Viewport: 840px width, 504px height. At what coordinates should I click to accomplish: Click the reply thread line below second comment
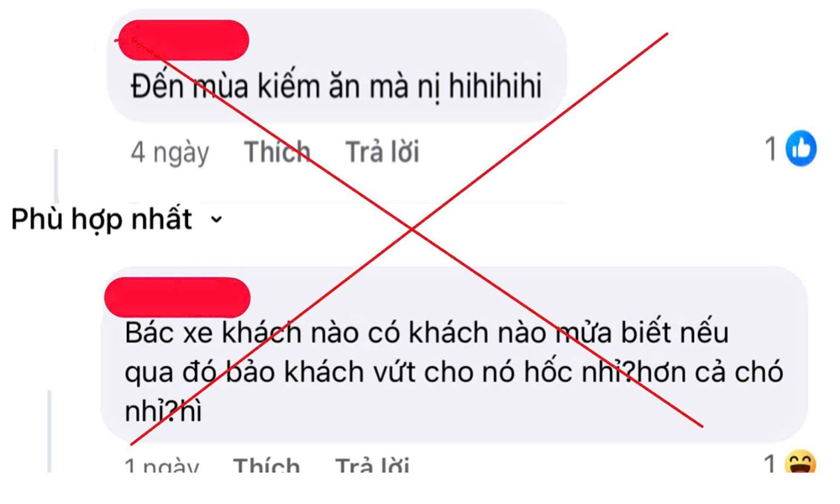click(50, 432)
